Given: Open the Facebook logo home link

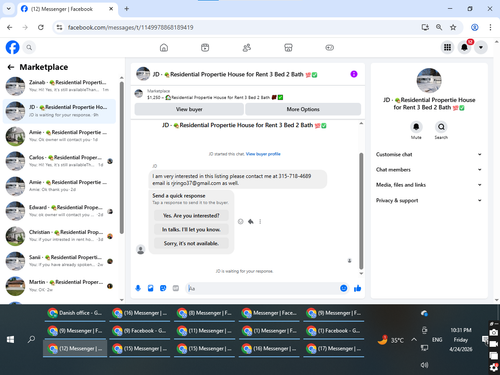Looking at the screenshot, I should (13, 47).
